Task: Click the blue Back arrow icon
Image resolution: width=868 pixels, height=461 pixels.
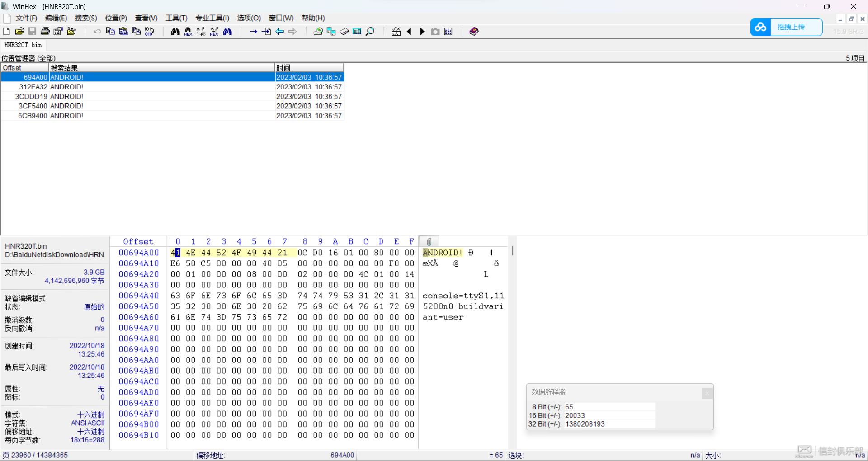Action: (279, 32)
